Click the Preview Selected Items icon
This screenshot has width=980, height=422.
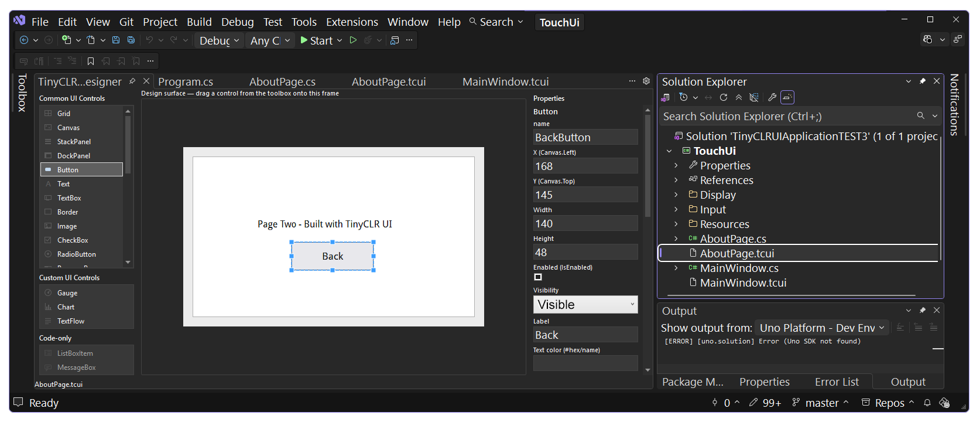tap(787, 97)
